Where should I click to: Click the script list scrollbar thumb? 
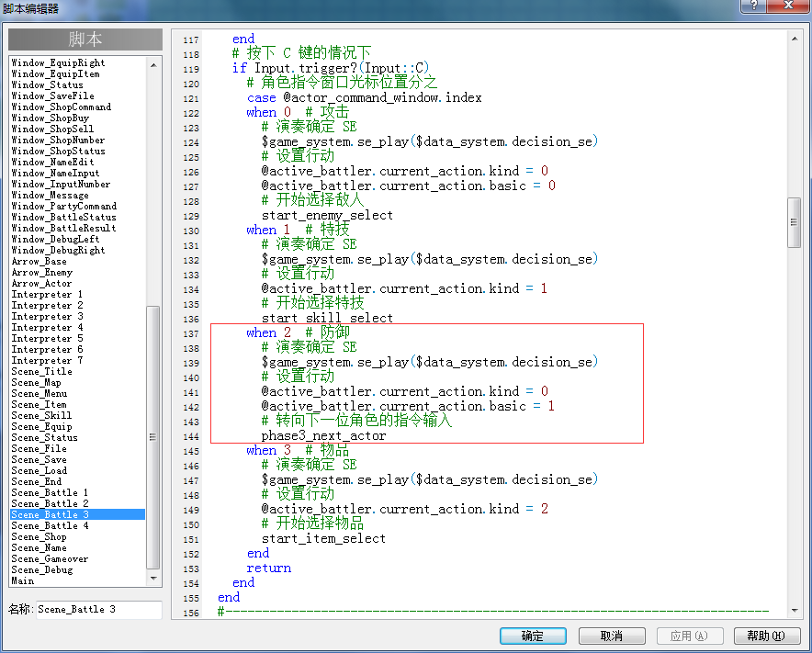(153, 437)
